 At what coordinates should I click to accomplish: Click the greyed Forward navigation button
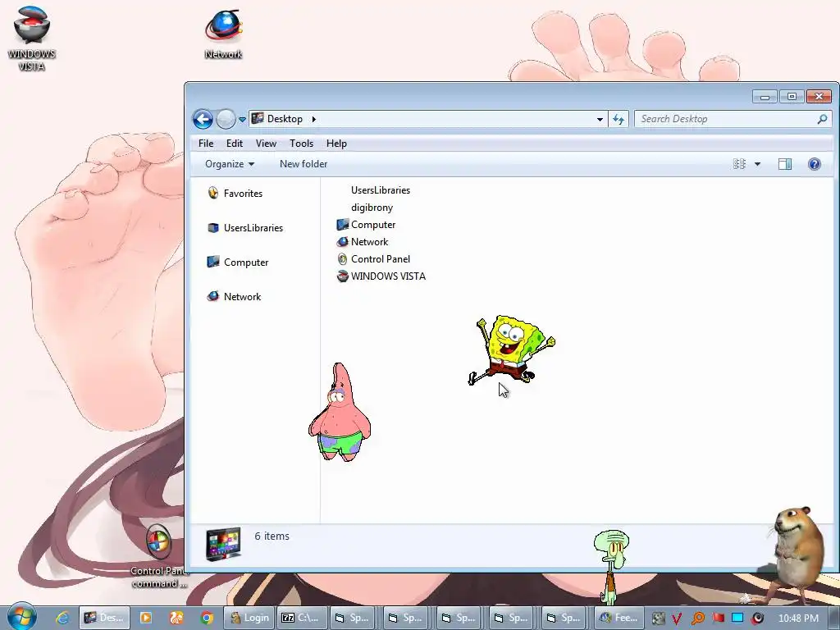[x=226, y=119]
